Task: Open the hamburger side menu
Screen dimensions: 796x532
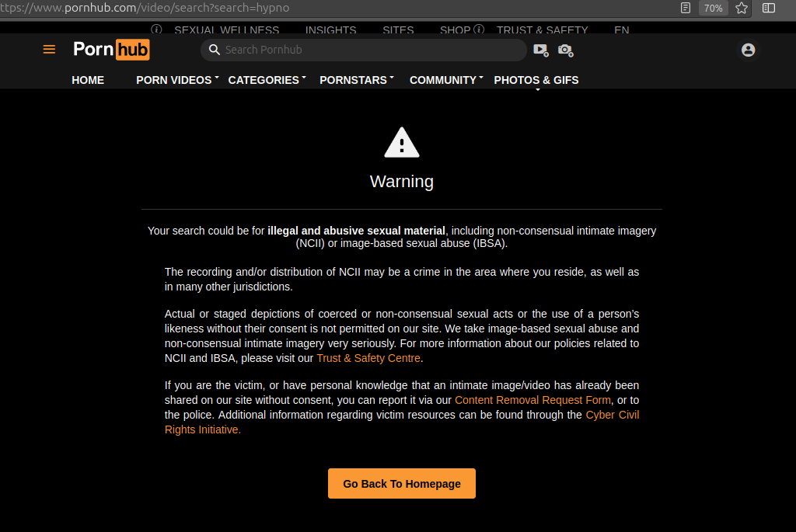Action: click(49, 50)
